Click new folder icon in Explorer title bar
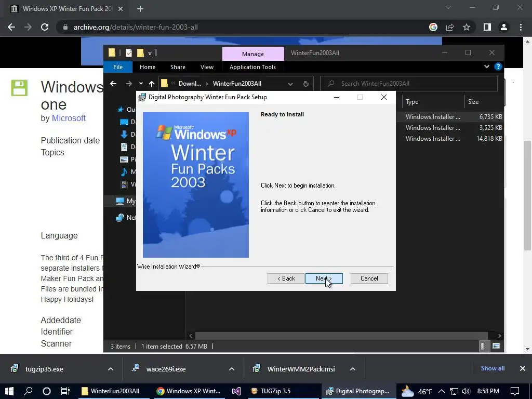 click(x=140, y=53)
